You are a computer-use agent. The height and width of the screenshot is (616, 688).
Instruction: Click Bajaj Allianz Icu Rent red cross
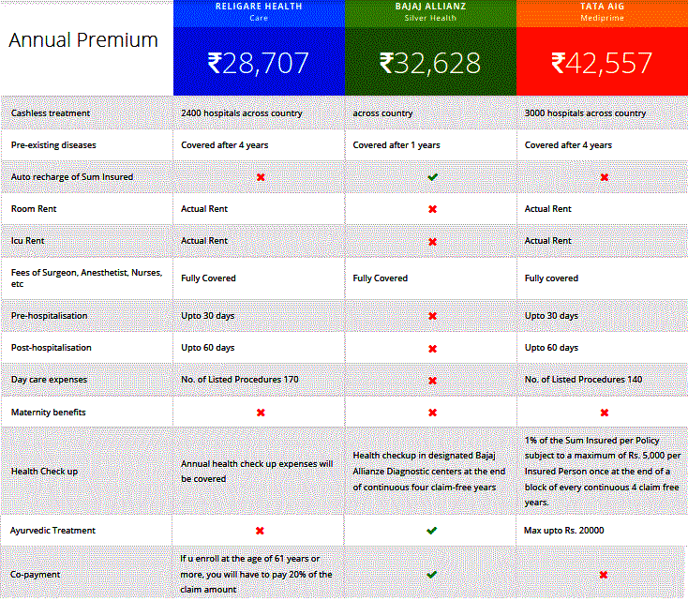(432, 241)
